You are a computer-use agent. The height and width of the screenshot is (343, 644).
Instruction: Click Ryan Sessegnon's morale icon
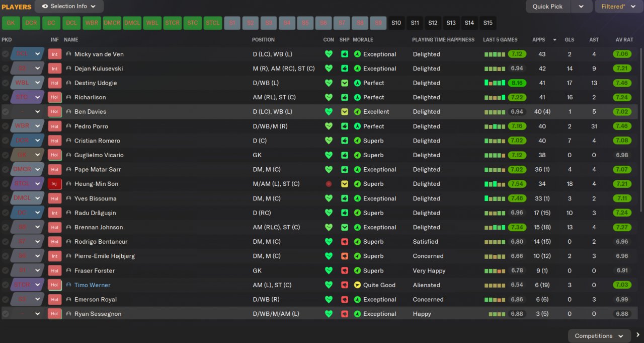tap(357, 314)
